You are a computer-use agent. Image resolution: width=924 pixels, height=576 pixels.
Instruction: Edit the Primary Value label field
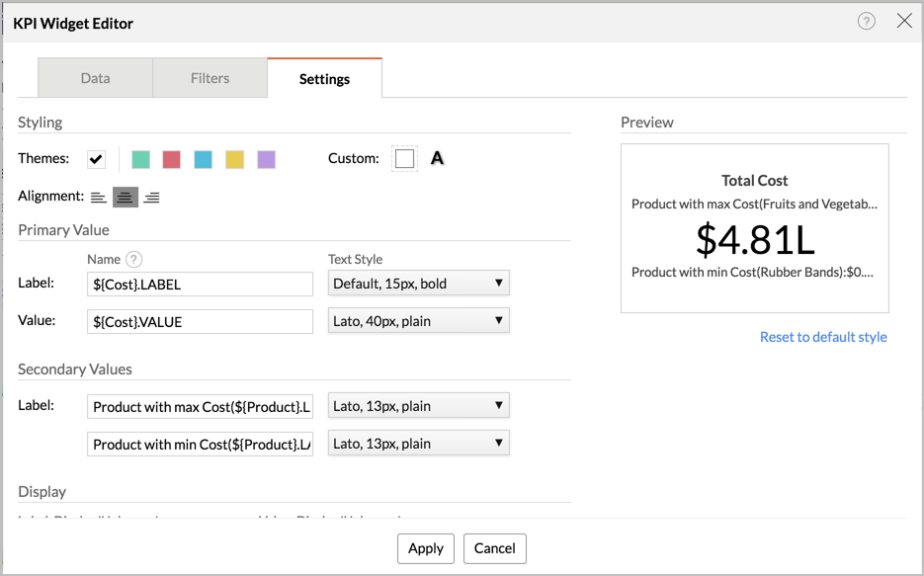pyautogui.click(x=200, y=284)
